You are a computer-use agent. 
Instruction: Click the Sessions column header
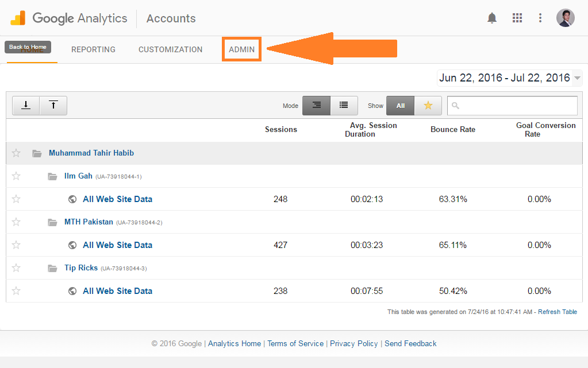click(281, 129)
